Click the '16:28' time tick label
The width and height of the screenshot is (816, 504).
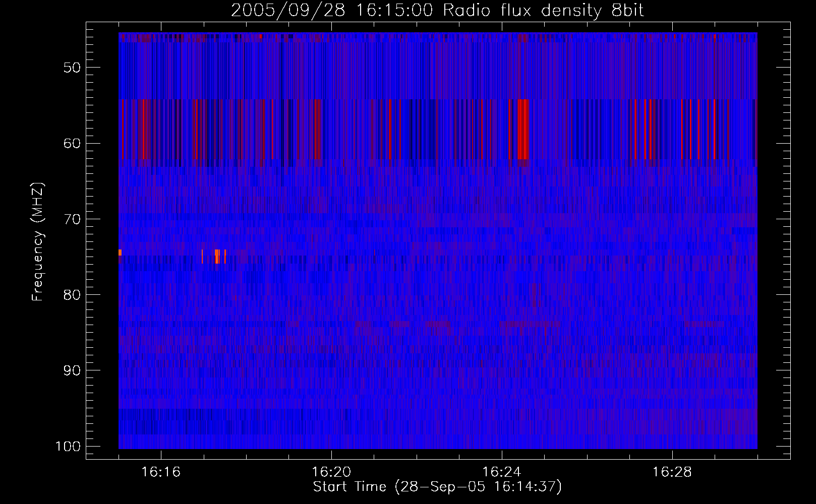click(672, 472)
